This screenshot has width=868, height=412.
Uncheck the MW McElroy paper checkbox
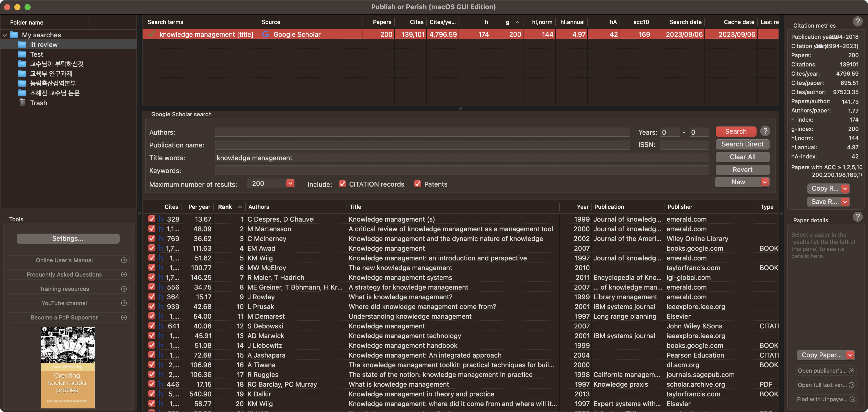coord(152,268)
